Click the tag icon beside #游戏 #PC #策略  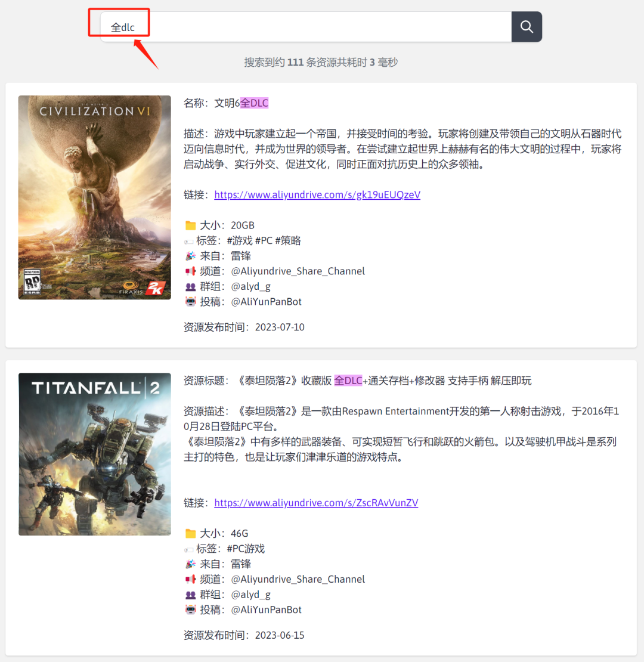tap(188, 242)
